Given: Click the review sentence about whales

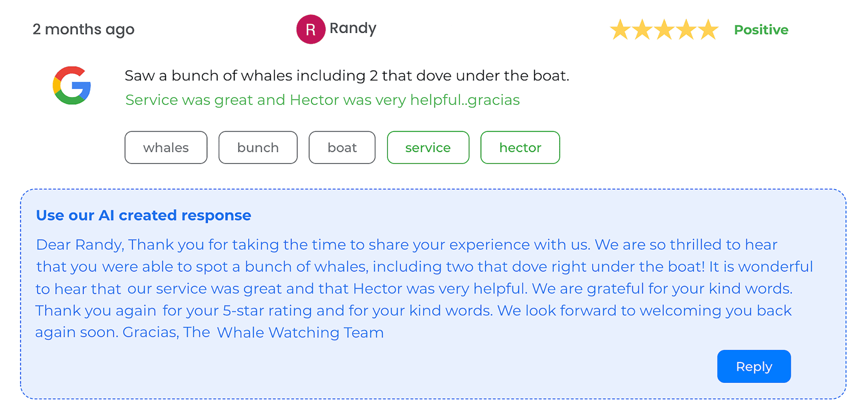Looking at the screenshot, I should (347, 76).
